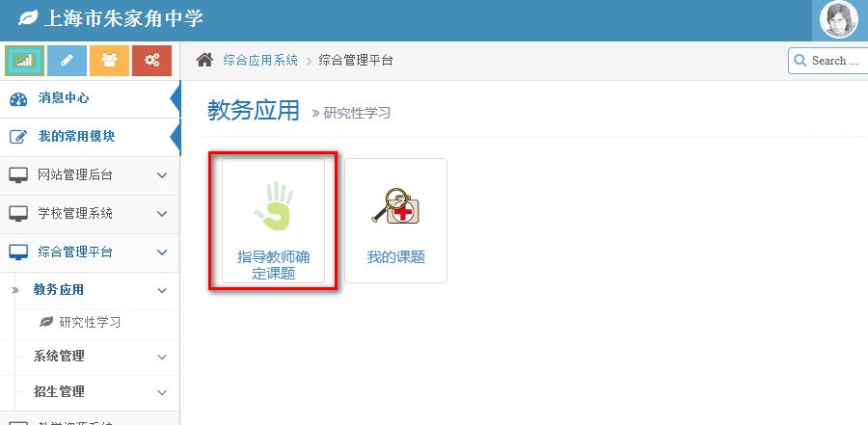Screen dimensions: 868x425
Task: Click the leaf logo beside school name
Action: pyautogui.click(x=28, y=19)
